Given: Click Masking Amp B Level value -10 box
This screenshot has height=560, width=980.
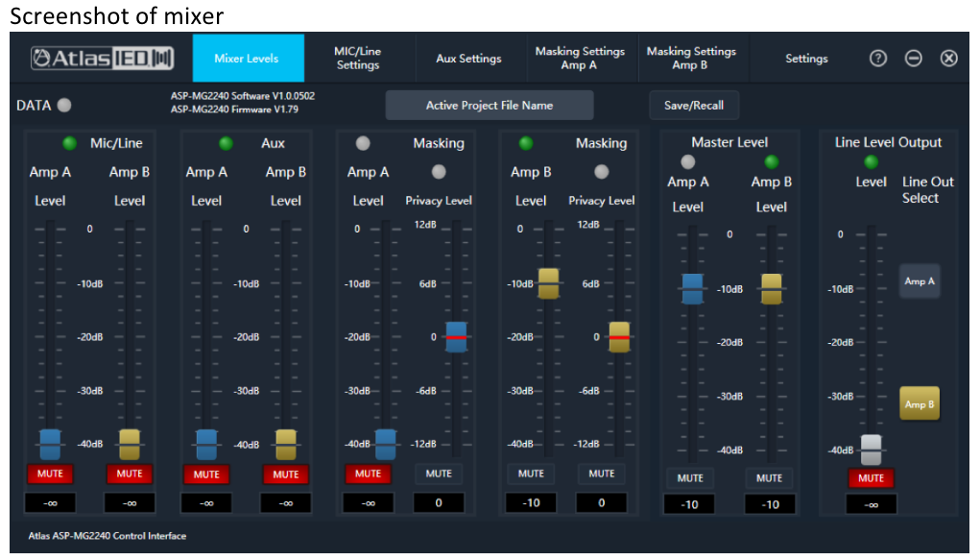Looking at the screenshot, I should [x=531, y=502].
